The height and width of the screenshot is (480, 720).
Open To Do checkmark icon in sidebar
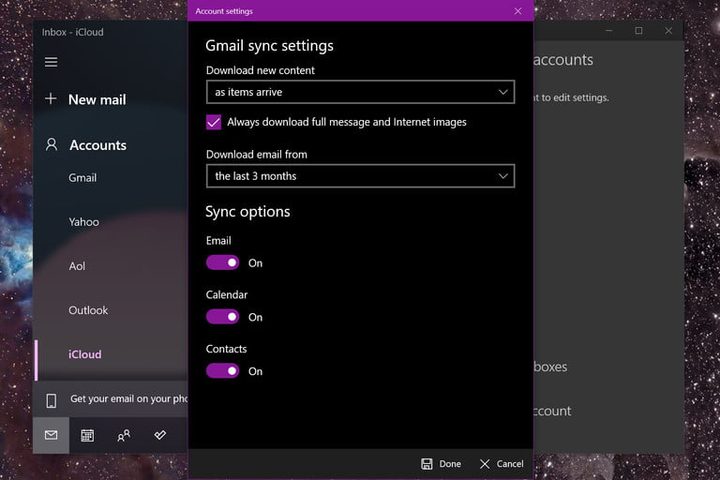(160, 435)
